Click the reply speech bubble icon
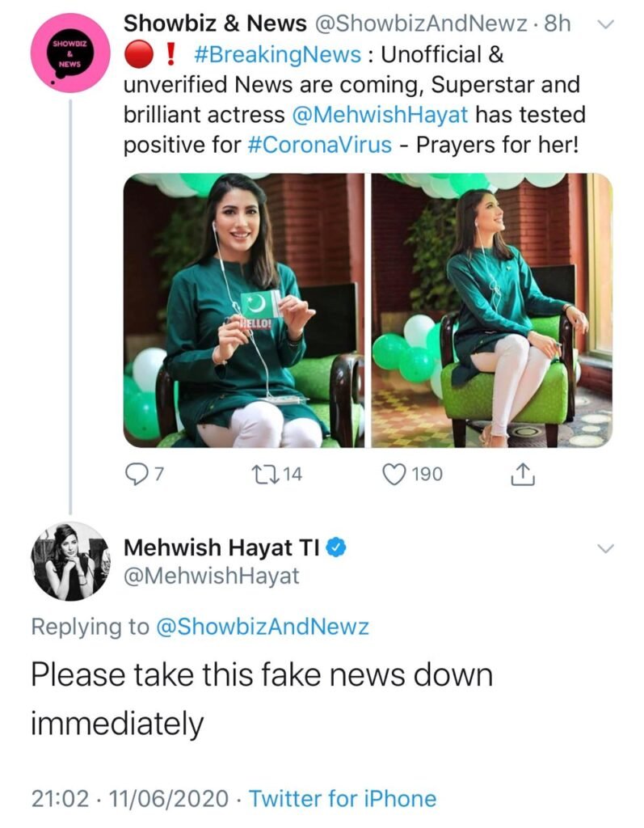 [137, 475]
